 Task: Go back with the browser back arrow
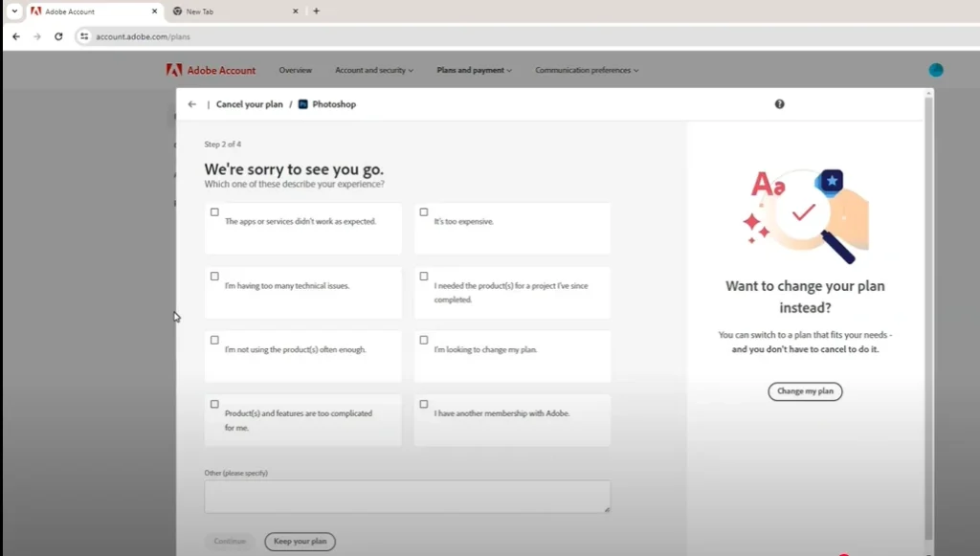tap(16, 37)
